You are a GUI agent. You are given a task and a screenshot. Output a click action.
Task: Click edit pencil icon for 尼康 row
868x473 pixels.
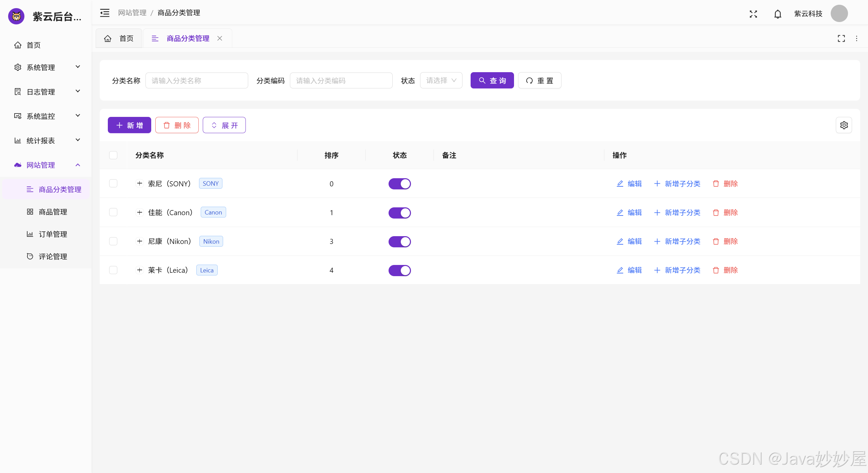point(620,241)
